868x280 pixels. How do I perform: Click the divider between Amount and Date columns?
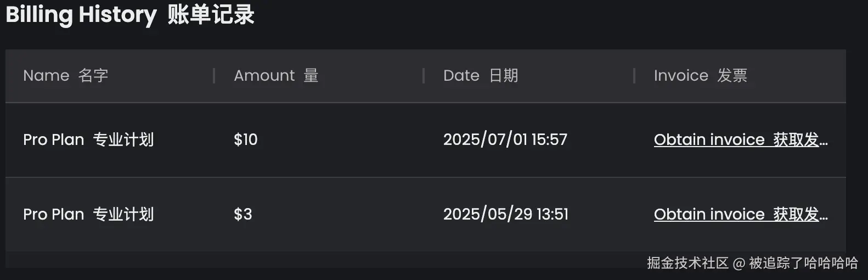pos(424,76)
